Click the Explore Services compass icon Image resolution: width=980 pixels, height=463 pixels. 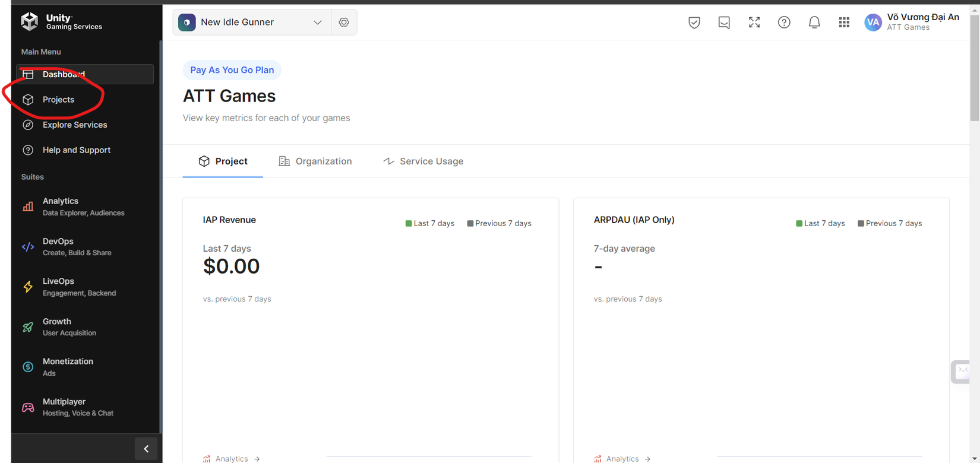(28, 125)
